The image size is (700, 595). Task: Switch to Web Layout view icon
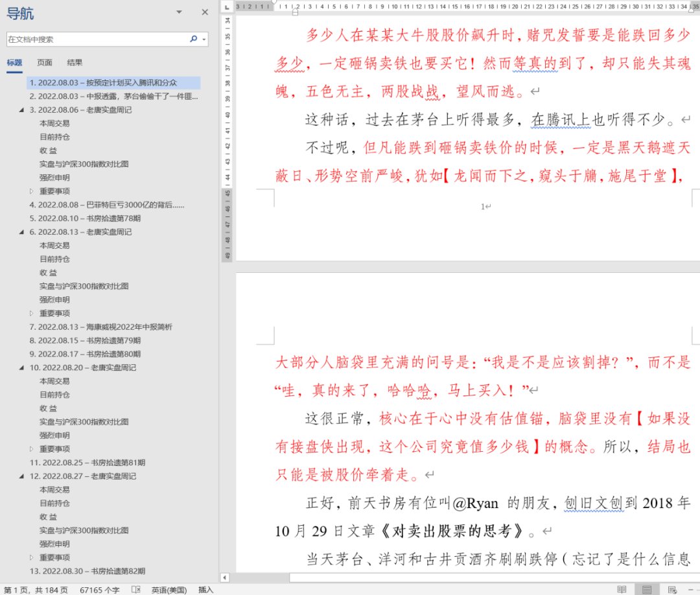coord(672,590)
